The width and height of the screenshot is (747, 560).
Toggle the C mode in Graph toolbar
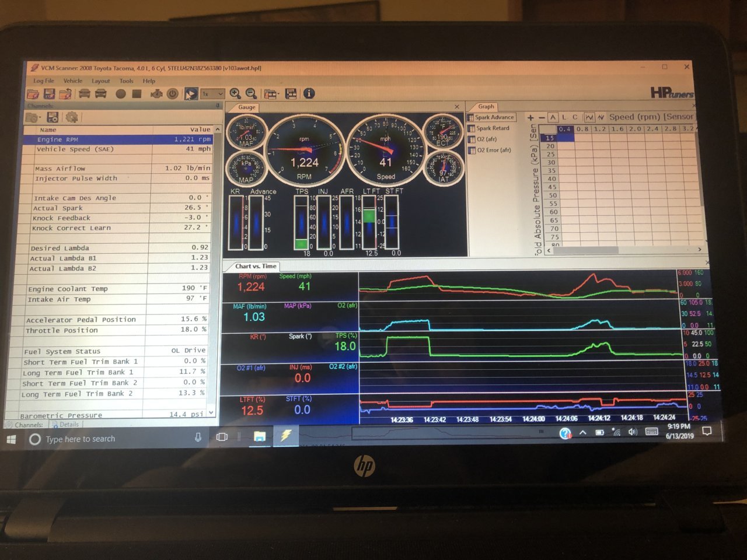point(575,117)
